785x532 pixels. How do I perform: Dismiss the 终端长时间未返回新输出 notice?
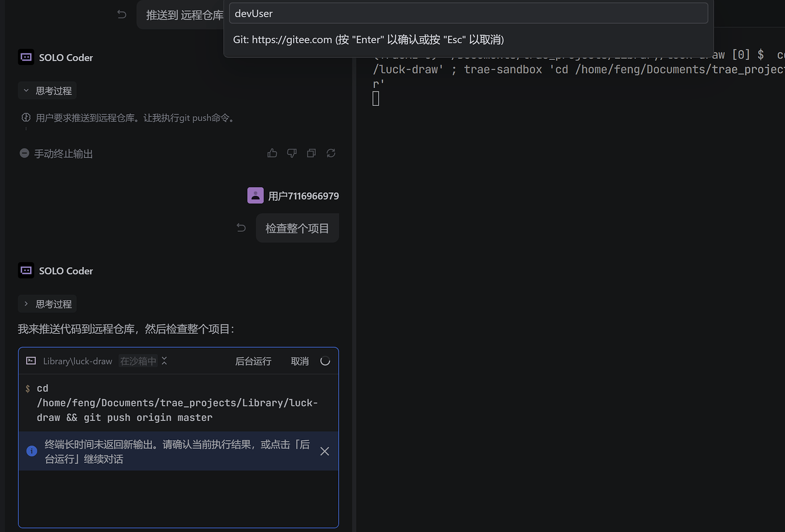(x=325, y=451)
